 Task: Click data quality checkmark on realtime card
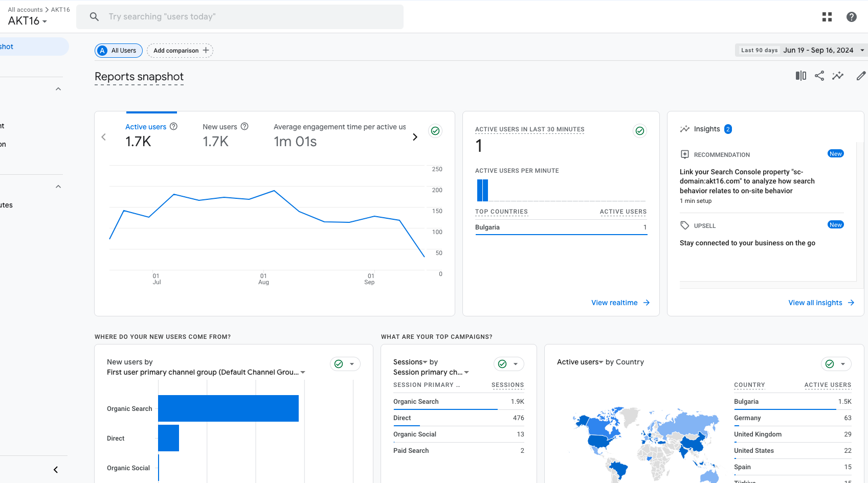point(640,131)
